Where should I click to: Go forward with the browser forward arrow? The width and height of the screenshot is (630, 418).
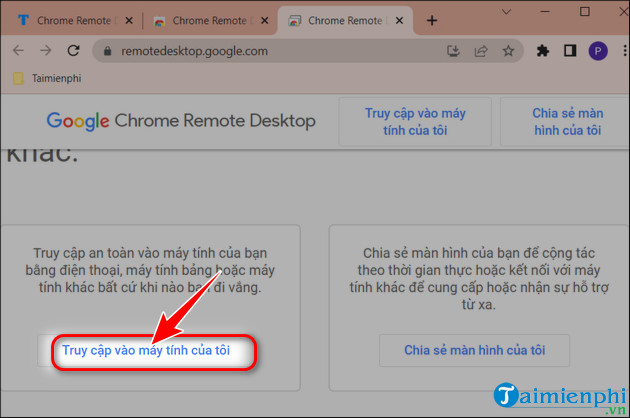(46, 51)
